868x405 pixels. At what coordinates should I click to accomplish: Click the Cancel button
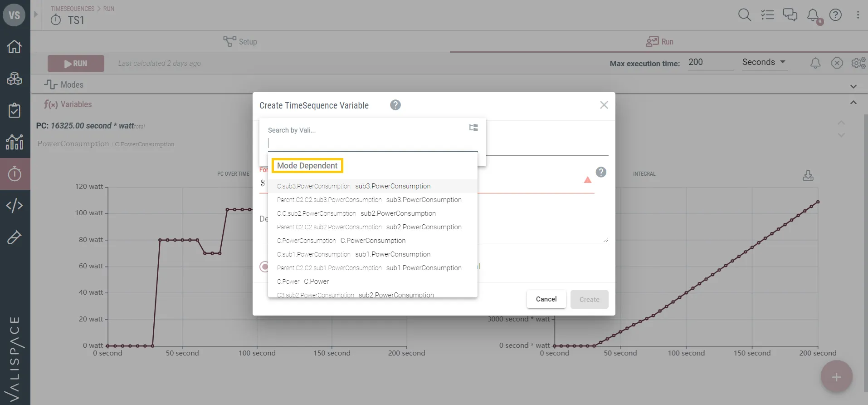pyautogui.click(x=546, y=299)
